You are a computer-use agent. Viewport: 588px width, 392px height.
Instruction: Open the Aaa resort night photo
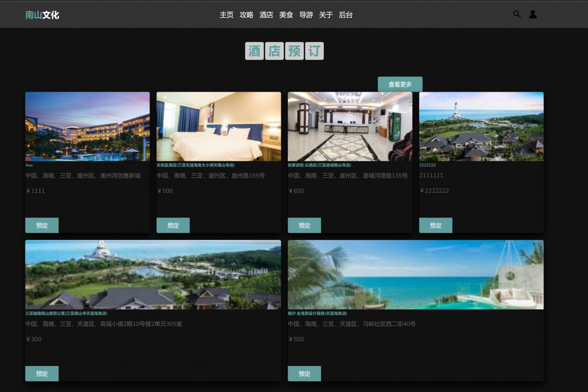87,126
